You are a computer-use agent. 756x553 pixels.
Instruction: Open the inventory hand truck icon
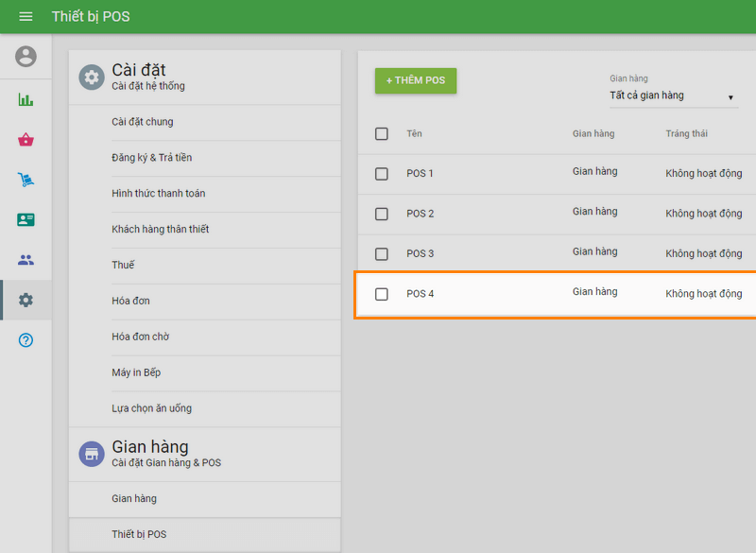pyautogui.click(x=26, y=180)
